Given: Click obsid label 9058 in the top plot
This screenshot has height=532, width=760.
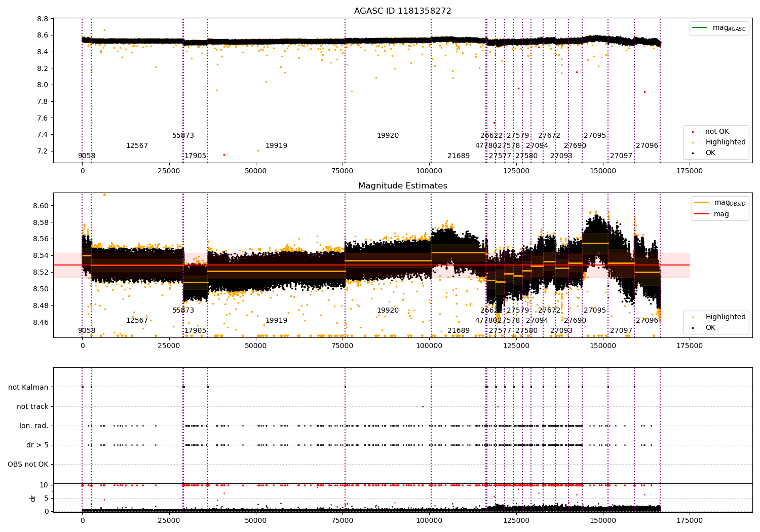Looking at the screenshot, I should click(87, 156).
